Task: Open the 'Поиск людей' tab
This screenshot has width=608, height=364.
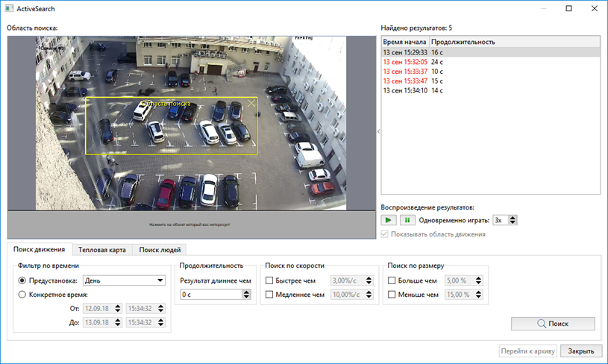Action: [159, 250]
